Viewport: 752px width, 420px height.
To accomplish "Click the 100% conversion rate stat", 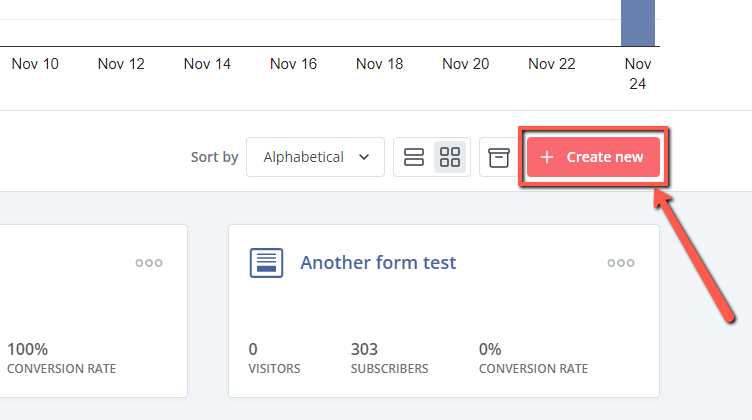I will point(61,358).
